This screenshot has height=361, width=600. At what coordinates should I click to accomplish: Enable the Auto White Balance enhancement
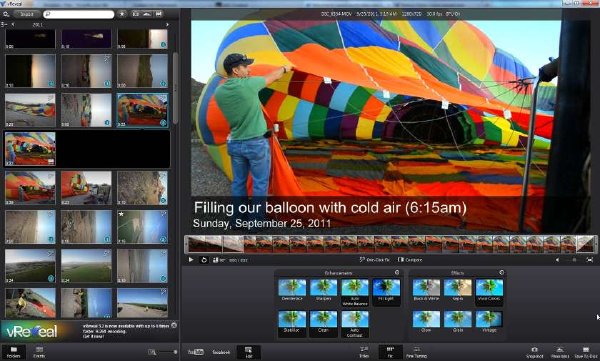pos(355,292)
